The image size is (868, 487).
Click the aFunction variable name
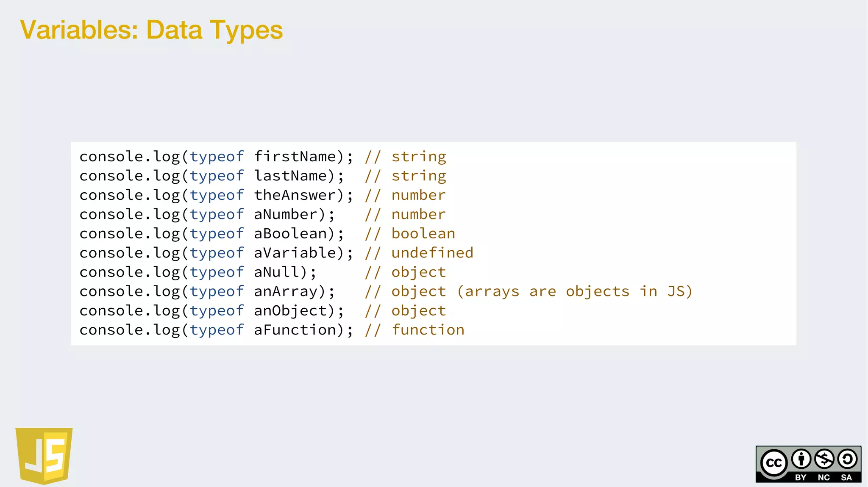pyautogui.click(x=295, y=330)
